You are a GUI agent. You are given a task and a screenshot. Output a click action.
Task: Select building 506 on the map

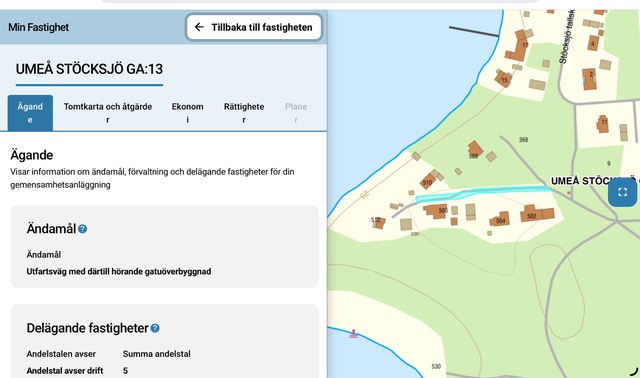pyautogui.click(x=436, y=211)
